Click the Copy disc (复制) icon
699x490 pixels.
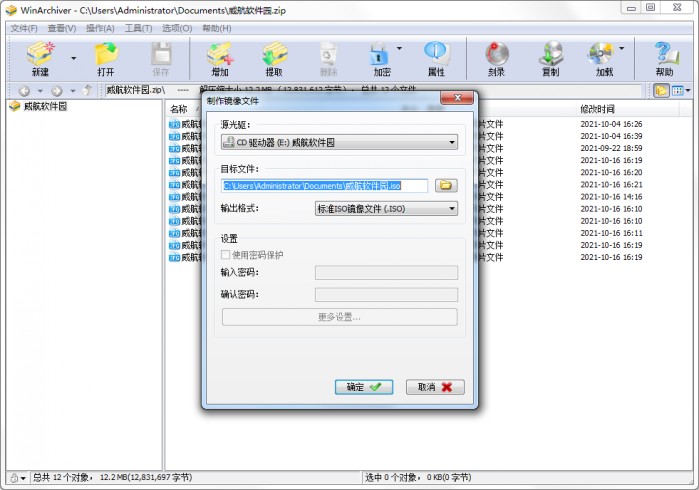pos(551,59)
